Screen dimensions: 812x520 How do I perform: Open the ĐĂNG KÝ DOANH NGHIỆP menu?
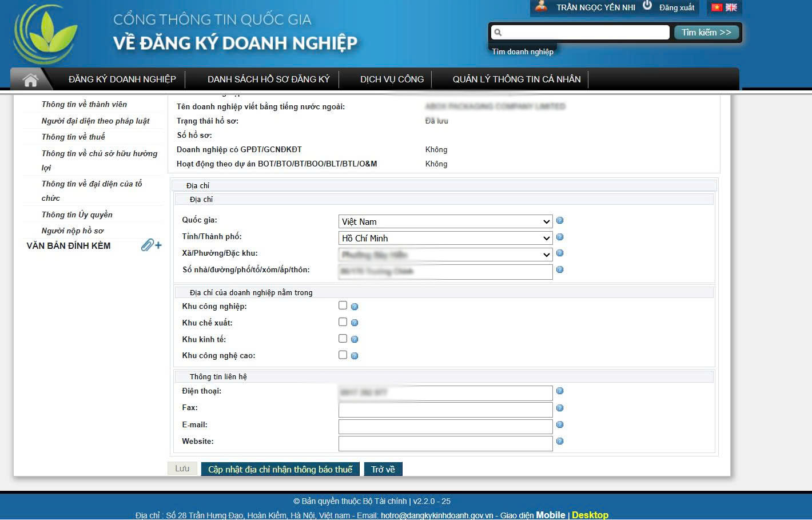122,80
